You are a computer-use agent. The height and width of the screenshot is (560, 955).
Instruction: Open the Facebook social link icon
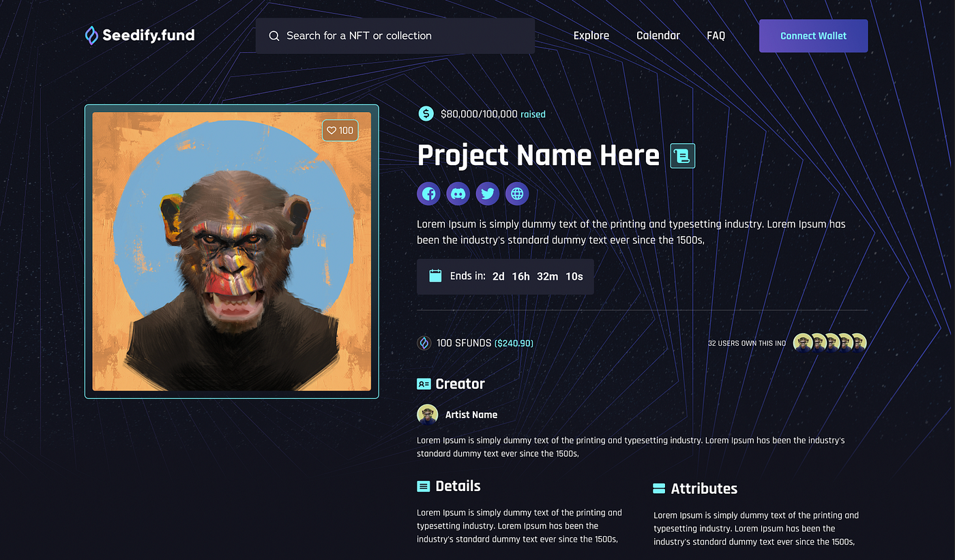coord(428,194)
